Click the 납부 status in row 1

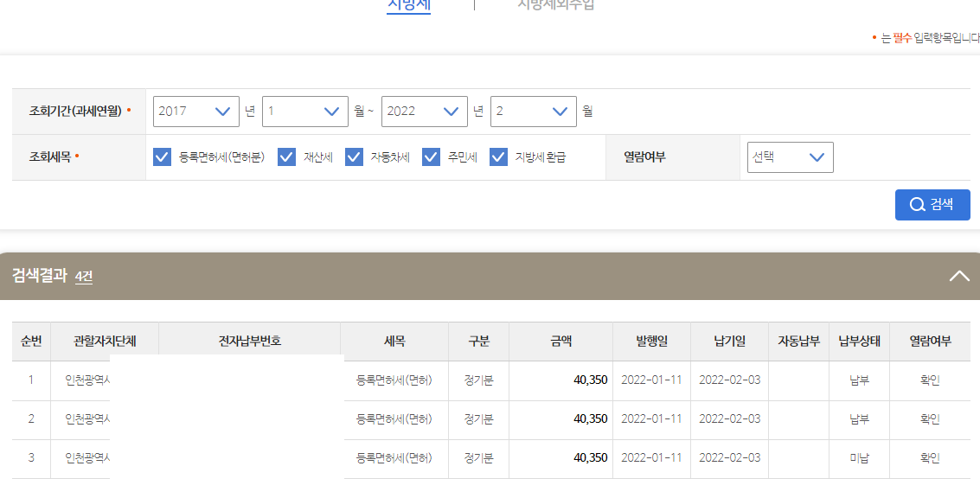coord(860,380)
